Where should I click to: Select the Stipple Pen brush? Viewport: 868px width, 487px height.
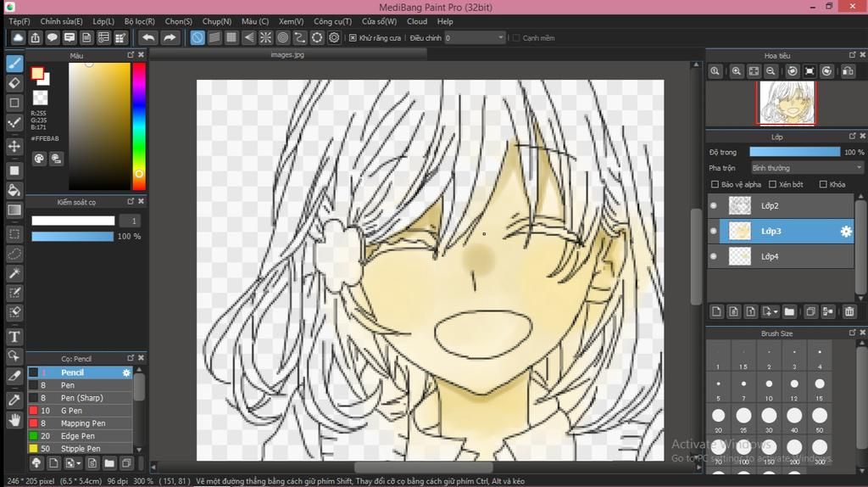pyautogui.click(x=81, y=449)
